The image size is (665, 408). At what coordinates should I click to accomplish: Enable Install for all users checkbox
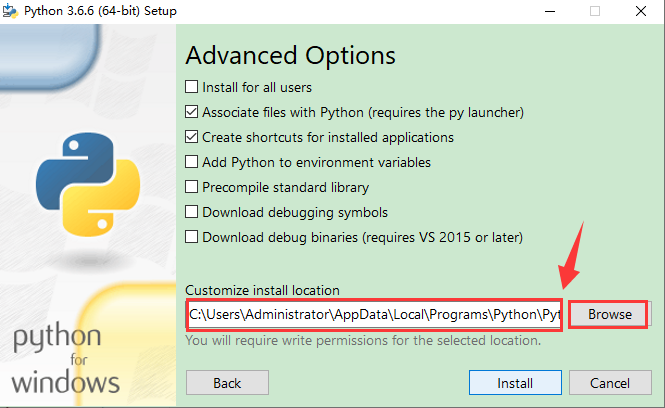(191, 87)
